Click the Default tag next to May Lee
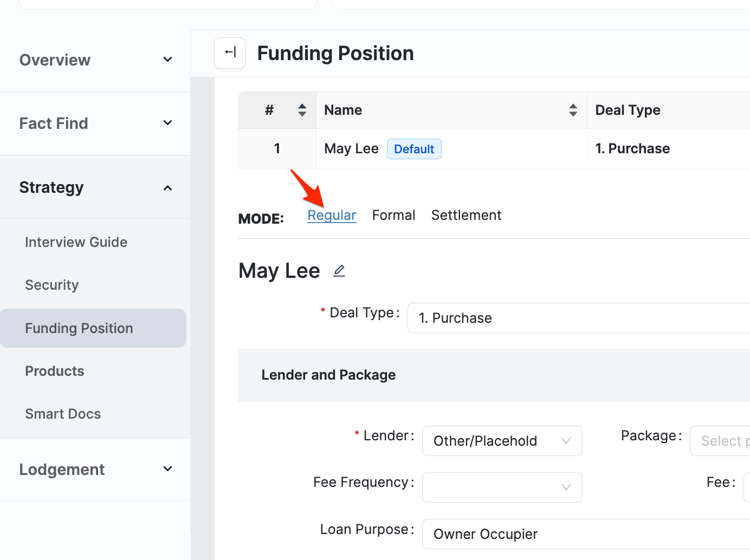 coord(414,149)
